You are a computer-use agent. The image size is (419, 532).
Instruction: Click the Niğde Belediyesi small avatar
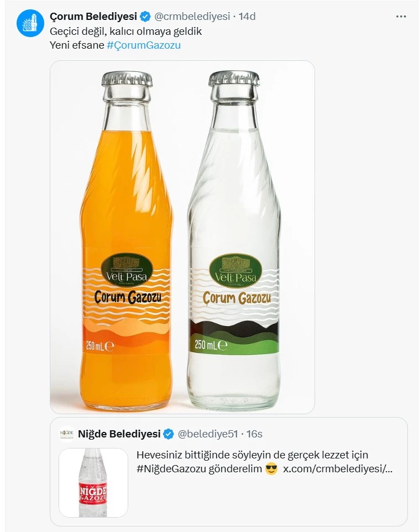point(67,434)
